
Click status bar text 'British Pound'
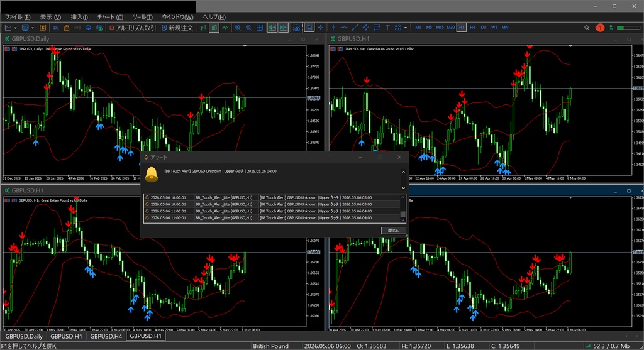[270, 346]
